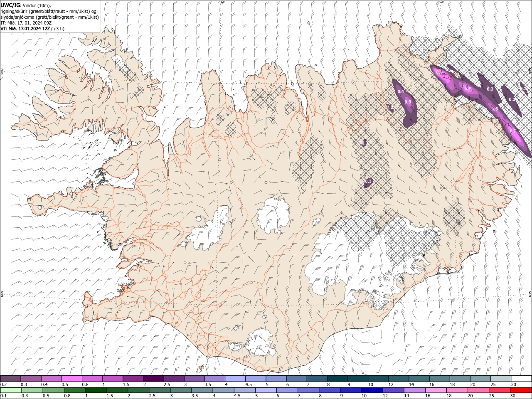Screen dimensions: 532x399
Task: Click the 0.4 snowfall contour label on map
Action: point(401,91)
